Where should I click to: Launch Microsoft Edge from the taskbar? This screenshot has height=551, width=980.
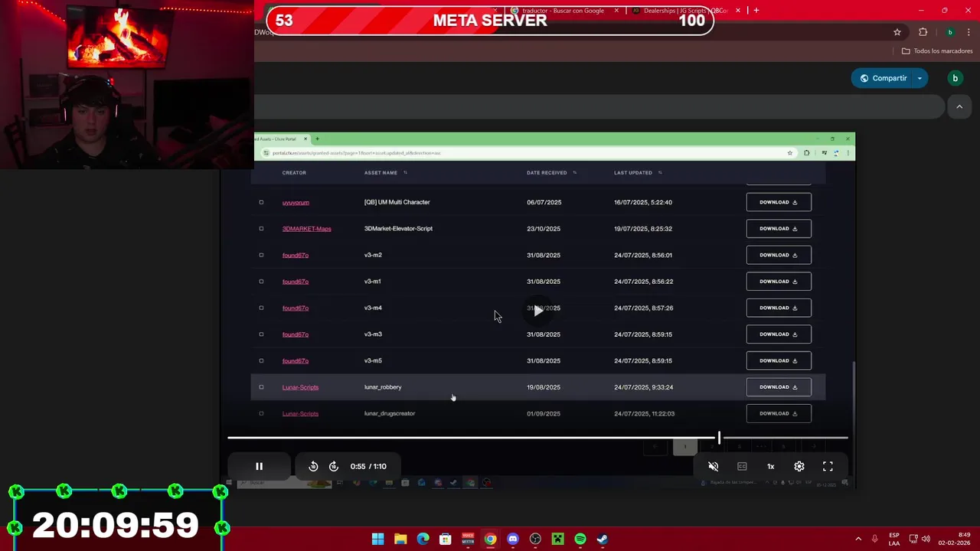coord(423,540)
